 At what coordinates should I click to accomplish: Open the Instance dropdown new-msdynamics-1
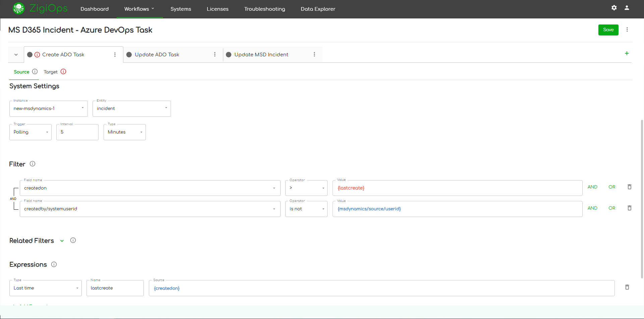point(49,109)
